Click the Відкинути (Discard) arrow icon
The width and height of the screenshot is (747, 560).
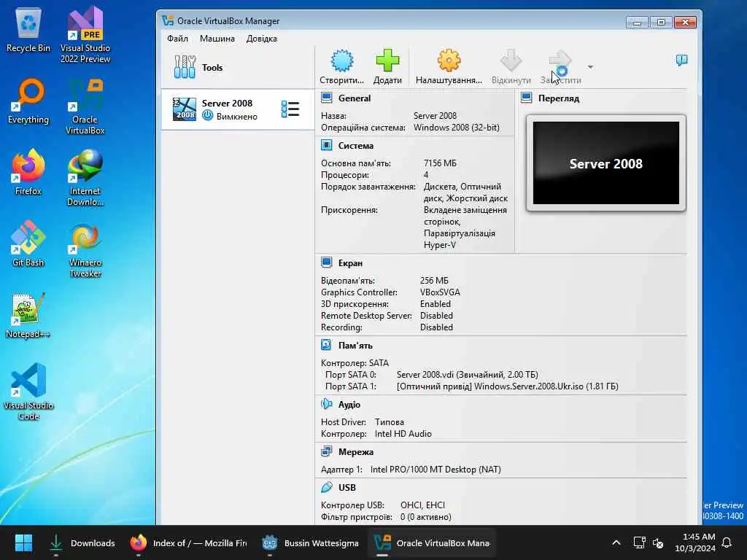[x=511, y=61]
